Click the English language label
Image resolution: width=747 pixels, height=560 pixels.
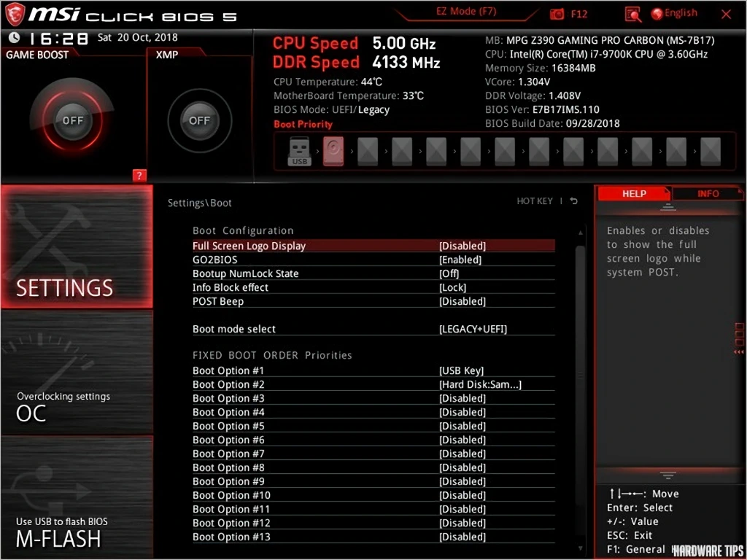(681, 14)
